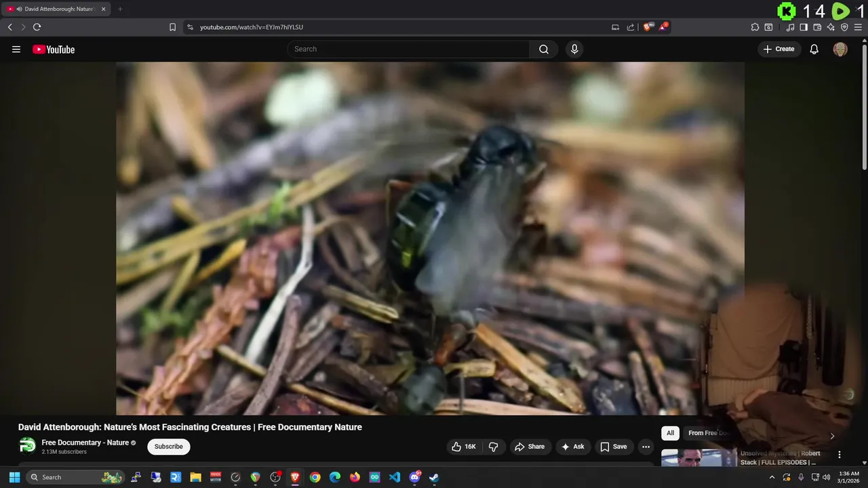This screenshot has width=868, height=488.
Task: Open File Explorer from taskbar
Action: click(x=195, y=477)
